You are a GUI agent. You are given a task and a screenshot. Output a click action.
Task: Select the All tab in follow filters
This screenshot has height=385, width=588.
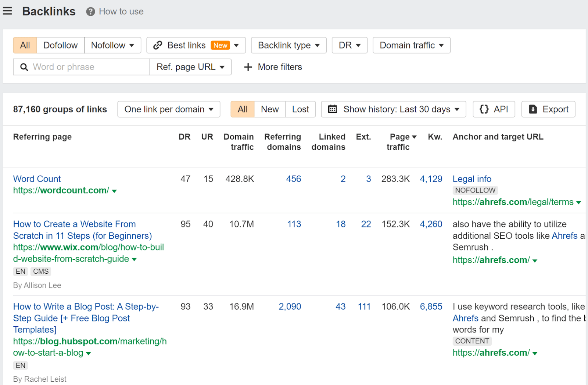(x=25, y=45)
